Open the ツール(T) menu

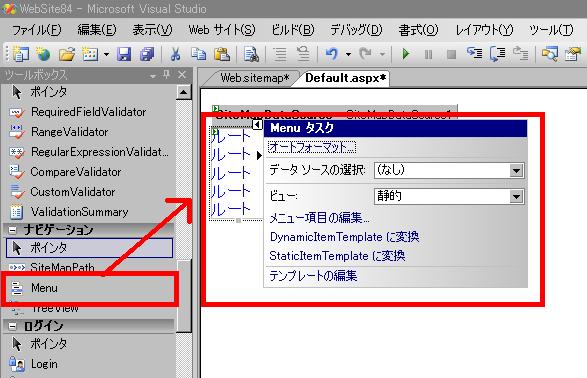[551, 30]
